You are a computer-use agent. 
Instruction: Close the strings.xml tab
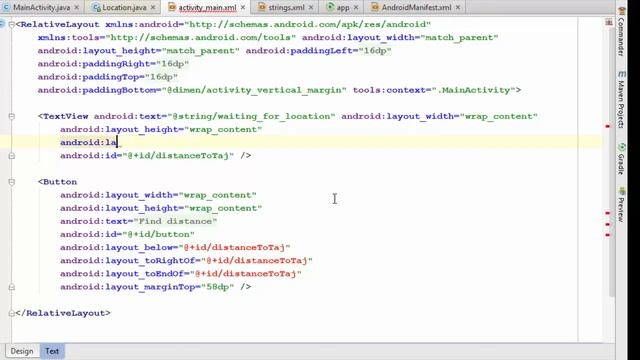pyautogui.click(x=311, y=7)
